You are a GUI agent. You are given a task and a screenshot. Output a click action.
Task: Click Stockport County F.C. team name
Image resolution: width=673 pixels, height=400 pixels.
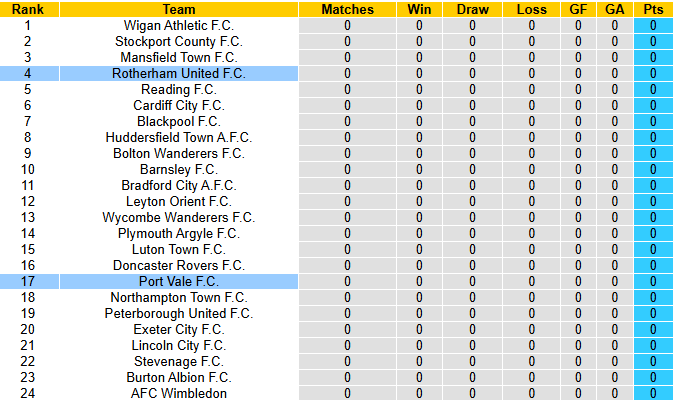pyautogui.click(x=179, y=41)
